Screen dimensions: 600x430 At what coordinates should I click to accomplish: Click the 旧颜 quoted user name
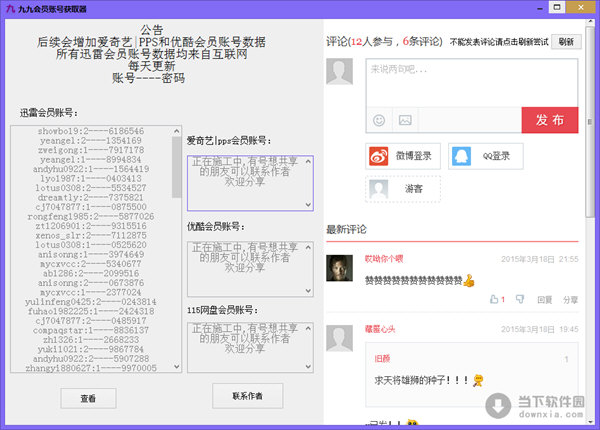(x=382, y=358)
